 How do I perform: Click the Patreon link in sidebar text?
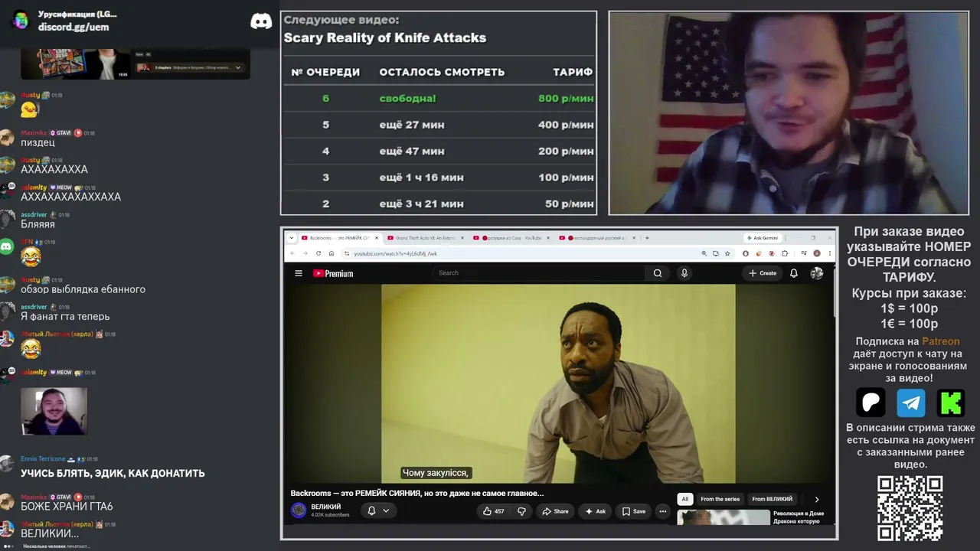(x=940, y=341)
